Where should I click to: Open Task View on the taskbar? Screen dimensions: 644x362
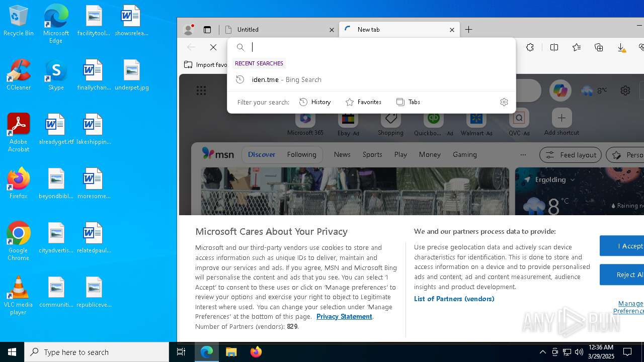pyautogui.click(x=181, y=352)
